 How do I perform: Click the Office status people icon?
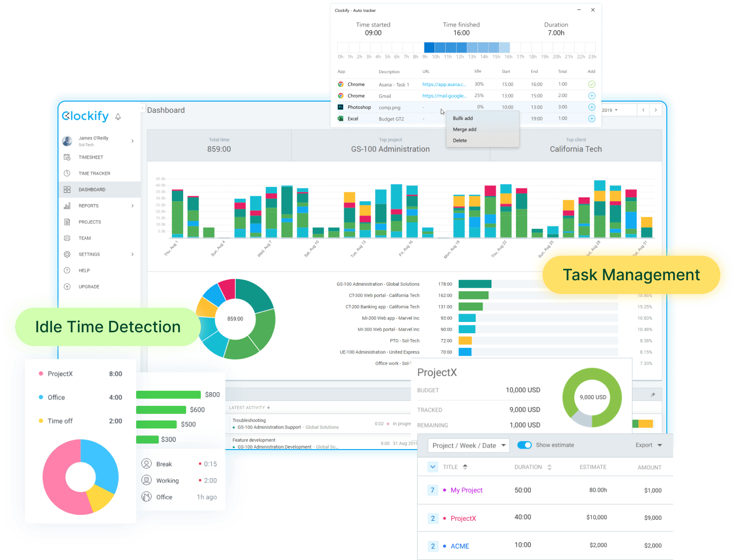coord(146,497)
